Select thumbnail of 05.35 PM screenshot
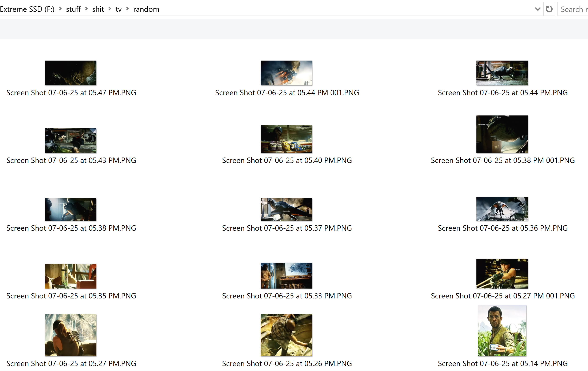Screen dimensions: 588x371 [71, 276]
